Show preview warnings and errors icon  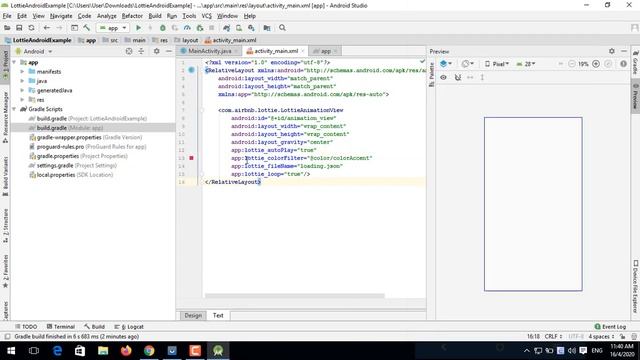[623, 64]
